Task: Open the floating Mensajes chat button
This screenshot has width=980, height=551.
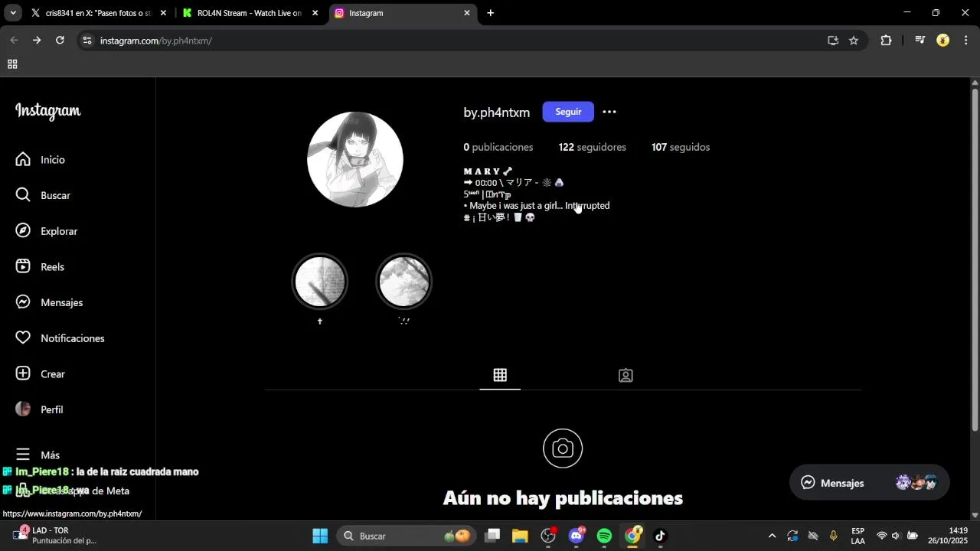Action: [870, 482]
